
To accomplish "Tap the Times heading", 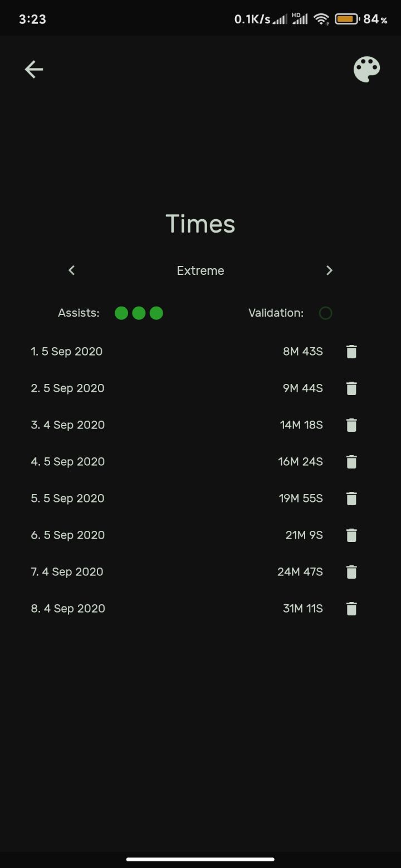I will (x=200, y=224).
